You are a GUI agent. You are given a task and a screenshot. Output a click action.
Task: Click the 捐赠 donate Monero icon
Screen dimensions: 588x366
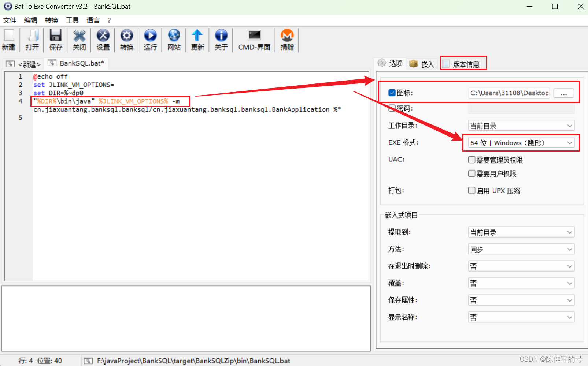[287, 40]
